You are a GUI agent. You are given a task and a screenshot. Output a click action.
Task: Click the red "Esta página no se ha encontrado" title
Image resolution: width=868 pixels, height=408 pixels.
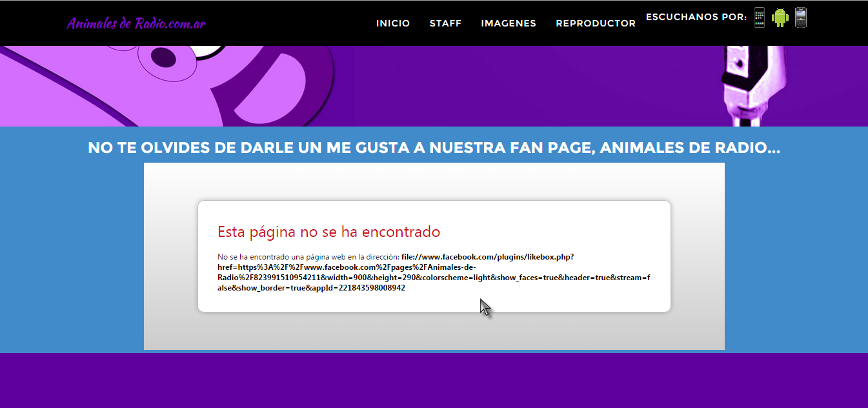click(x=328, y=232)
